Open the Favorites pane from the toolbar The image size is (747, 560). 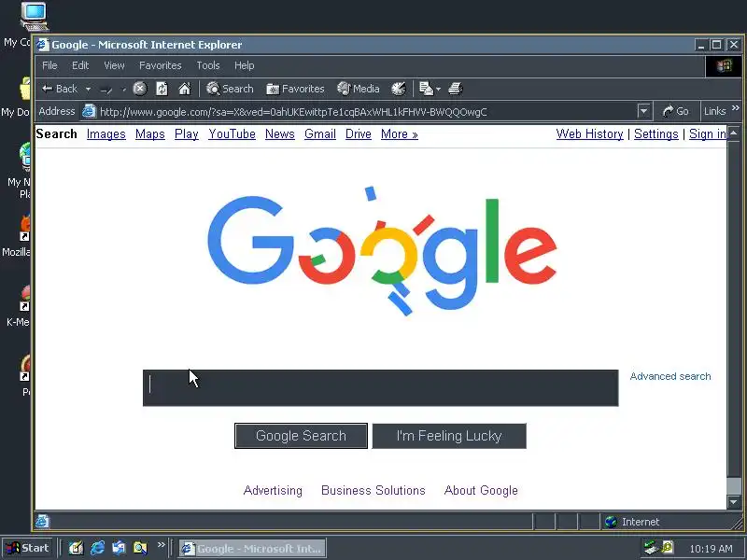pyautogui.click(x=295, y=89)
